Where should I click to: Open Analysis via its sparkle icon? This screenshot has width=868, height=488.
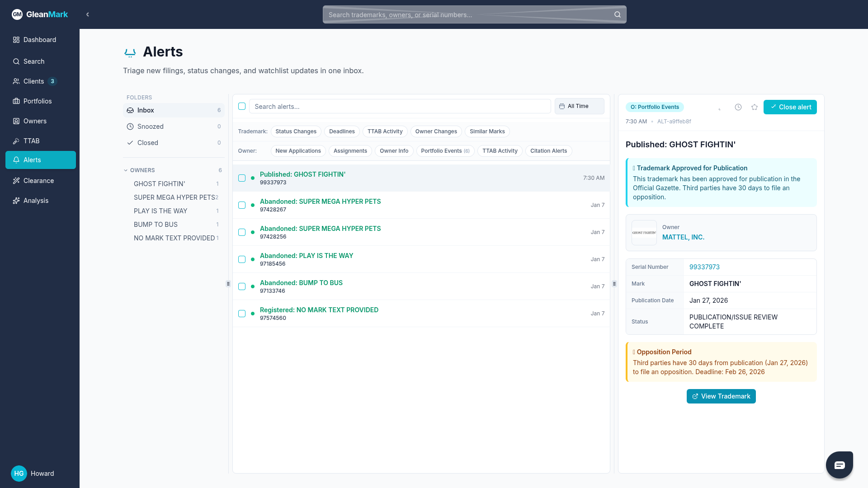point(16,201)
